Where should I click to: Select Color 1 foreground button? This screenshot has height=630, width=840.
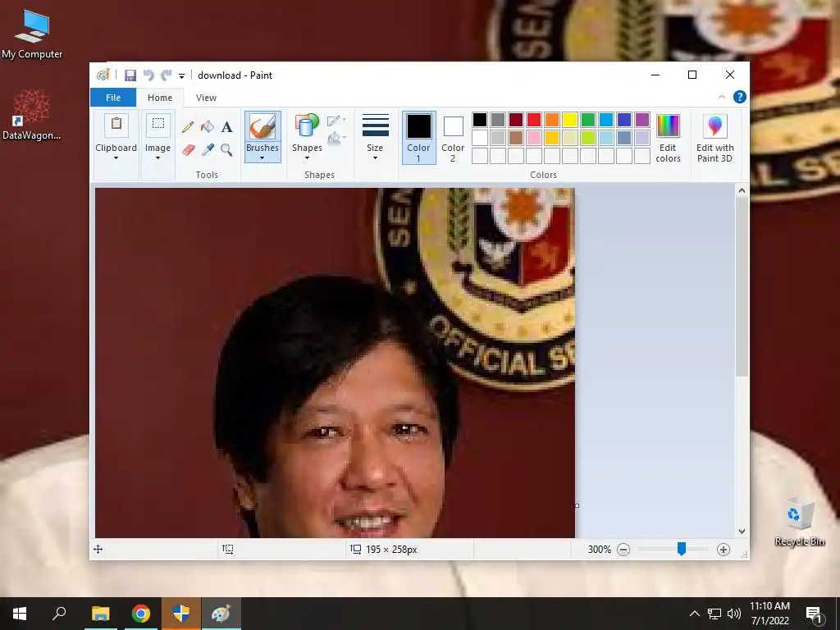pos(419,137)
